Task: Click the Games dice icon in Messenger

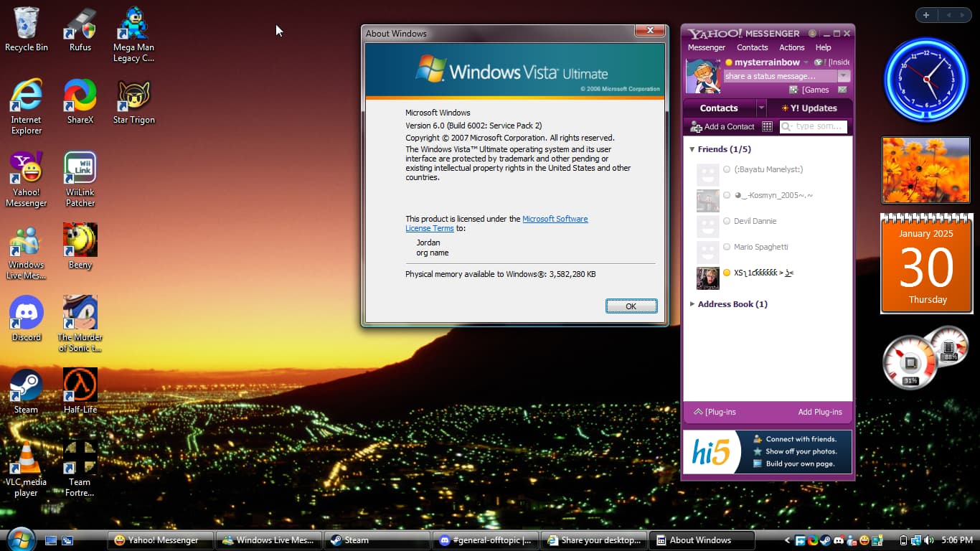Action: pos(793,90)
